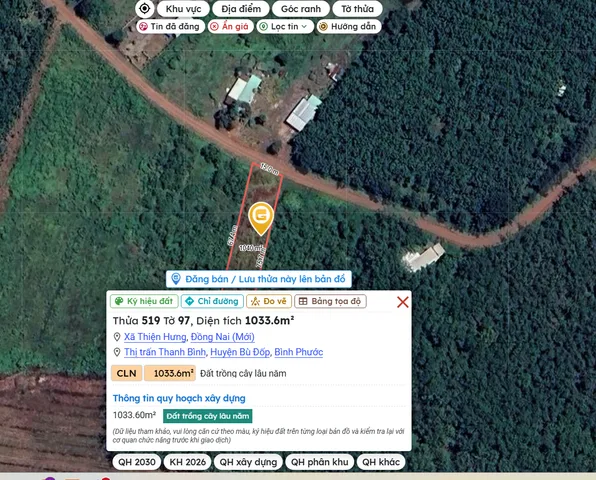Viewport: 596px width, 480px height.
Task: Open Bảng tọa độ coordinate table
Action: (330, 301)
